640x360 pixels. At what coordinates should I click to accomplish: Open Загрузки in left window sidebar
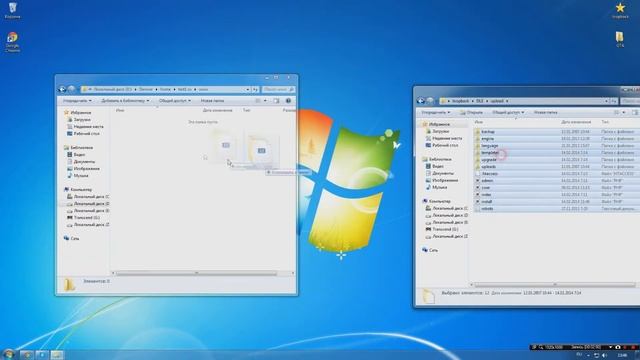click(x=82, y=120)
